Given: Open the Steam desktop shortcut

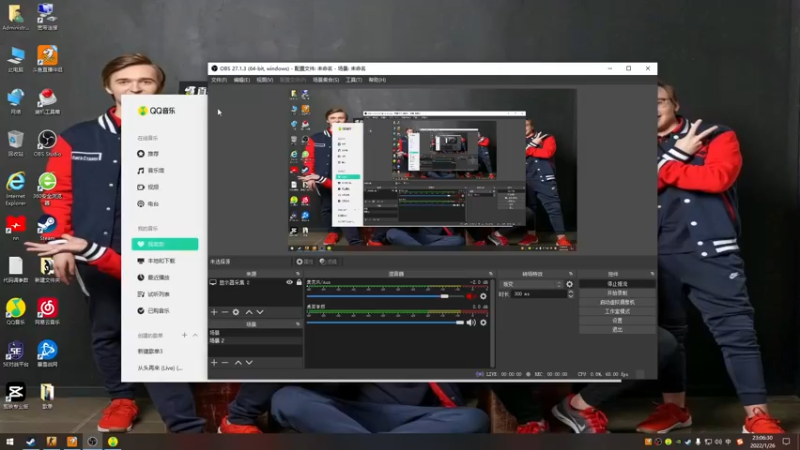Looking at the screenshot, I should (x=47, y=228).
